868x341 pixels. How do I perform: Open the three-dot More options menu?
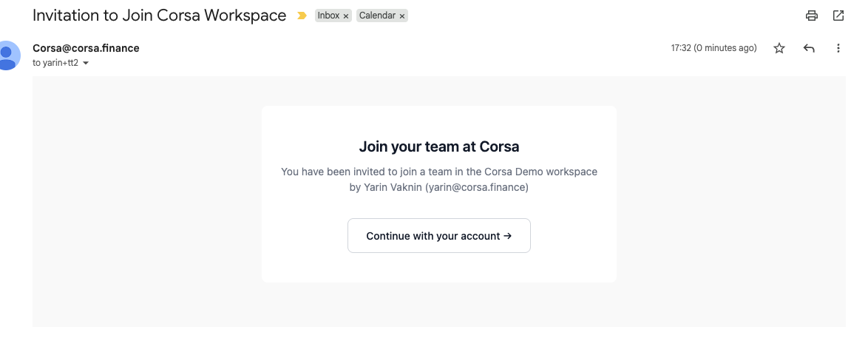(838, 48)
